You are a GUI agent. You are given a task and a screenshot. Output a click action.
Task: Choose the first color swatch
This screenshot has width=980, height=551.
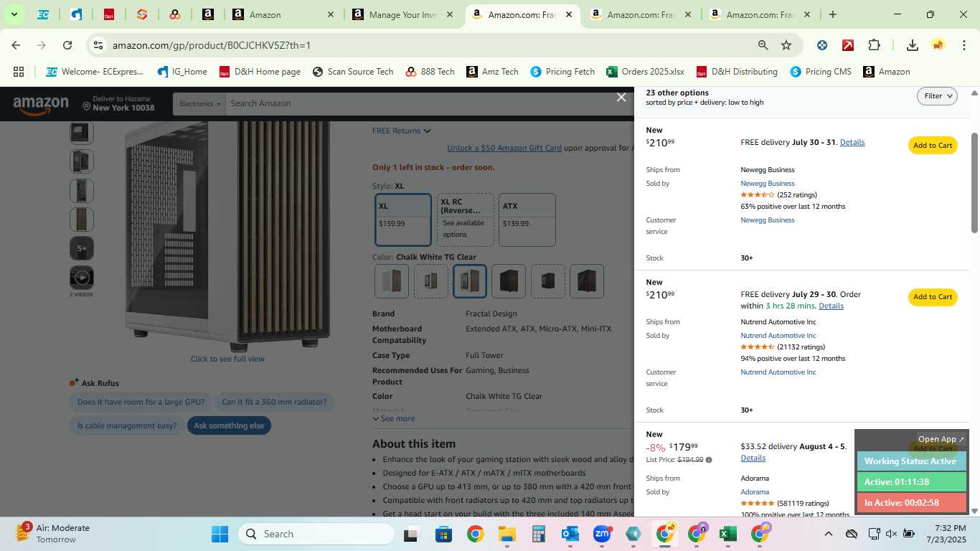[392, 281]
